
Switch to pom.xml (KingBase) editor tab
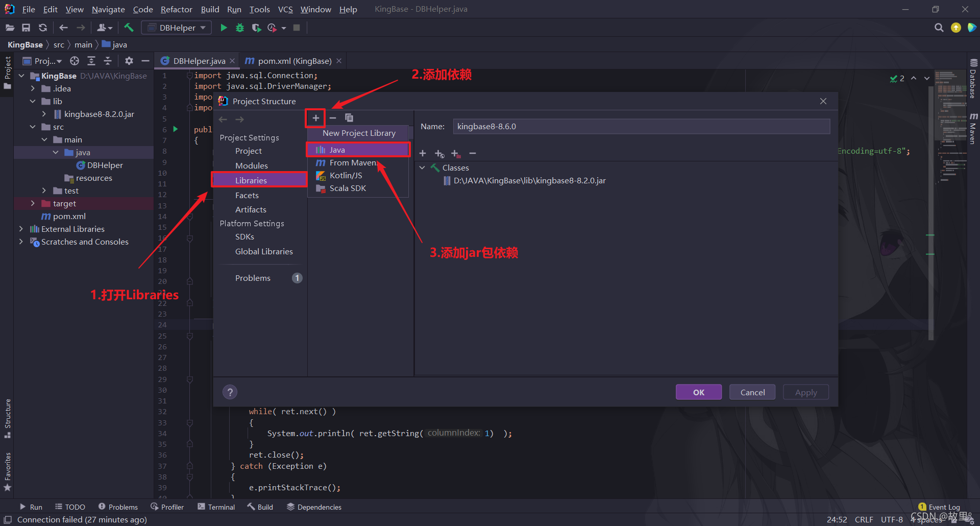[295, 61]
